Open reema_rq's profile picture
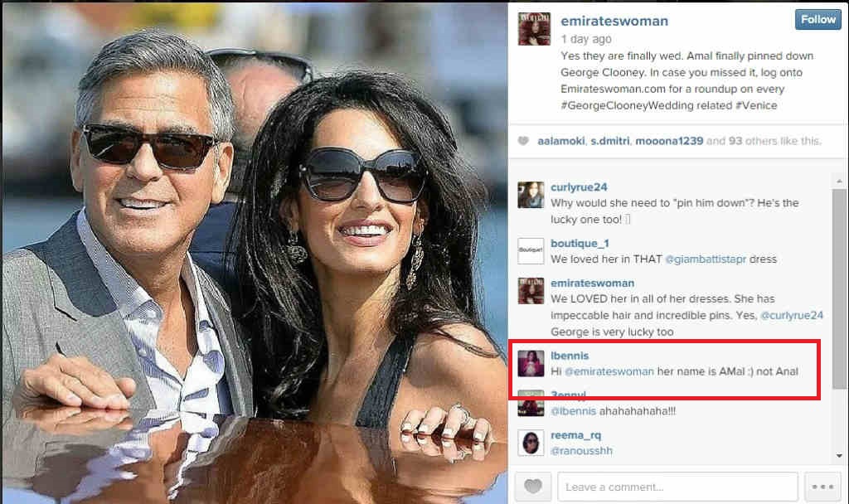This screenshot has width=849, height=504. (531, 443)
